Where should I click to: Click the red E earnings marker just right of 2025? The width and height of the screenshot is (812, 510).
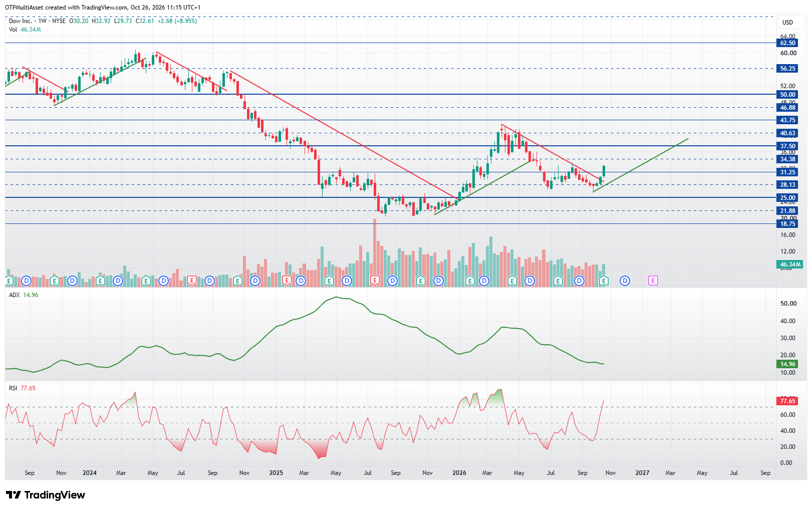tap(287, 281)
